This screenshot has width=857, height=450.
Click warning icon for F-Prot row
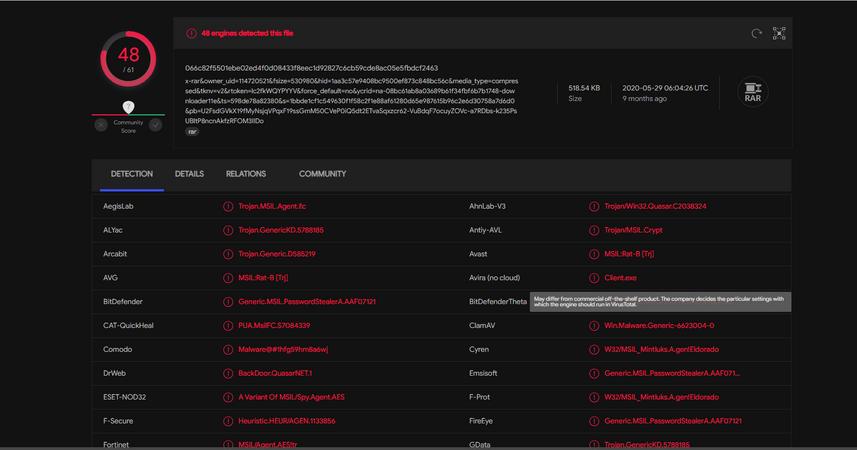click(594, 398)
